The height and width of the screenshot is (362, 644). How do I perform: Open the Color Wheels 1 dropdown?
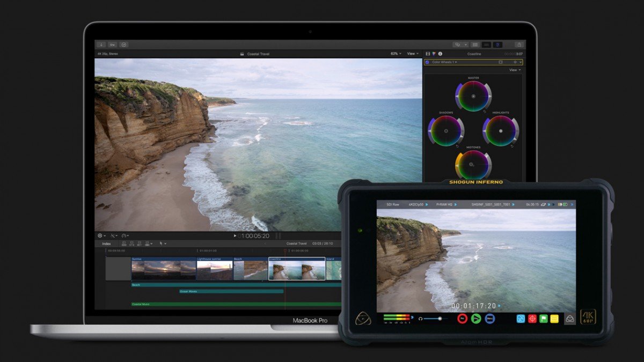[445, 62]
